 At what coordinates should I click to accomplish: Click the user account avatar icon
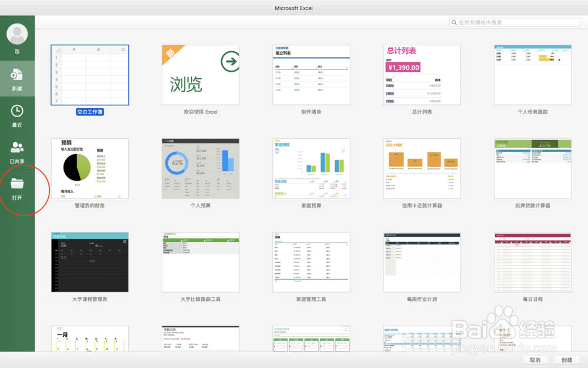pos(17,34)
